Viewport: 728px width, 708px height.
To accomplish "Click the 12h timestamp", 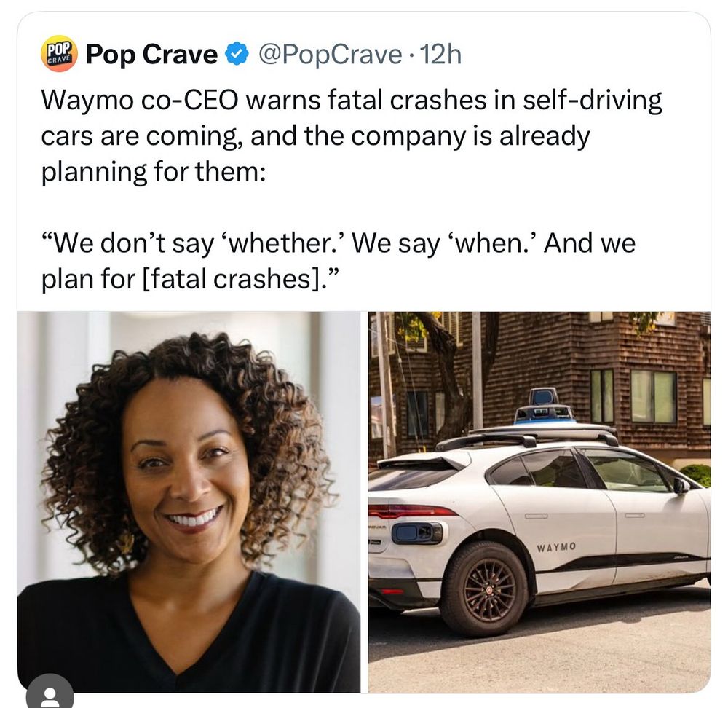I will (440, 55).
